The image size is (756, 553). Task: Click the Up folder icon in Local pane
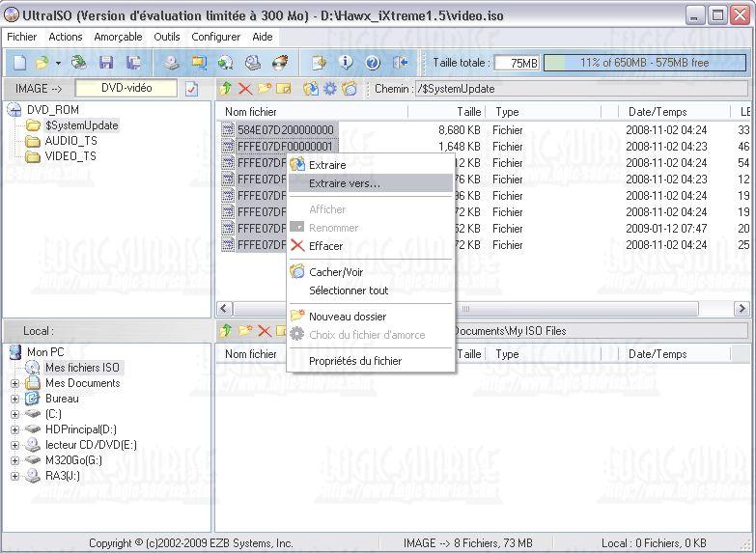225,330
